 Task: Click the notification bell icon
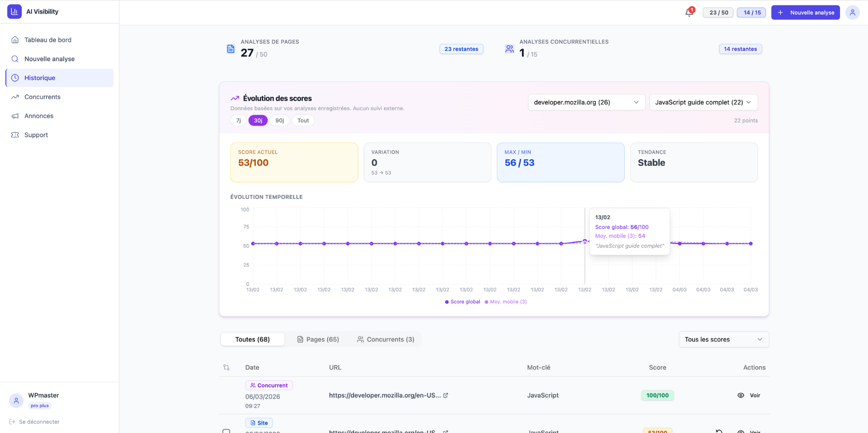click(689, 12)
